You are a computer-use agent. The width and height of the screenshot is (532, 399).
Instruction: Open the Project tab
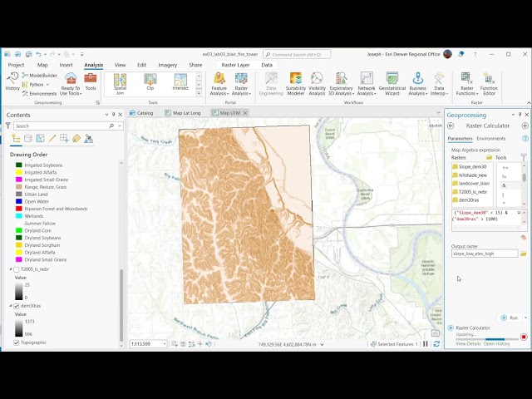pyautogui.click(x=16, y=65)
